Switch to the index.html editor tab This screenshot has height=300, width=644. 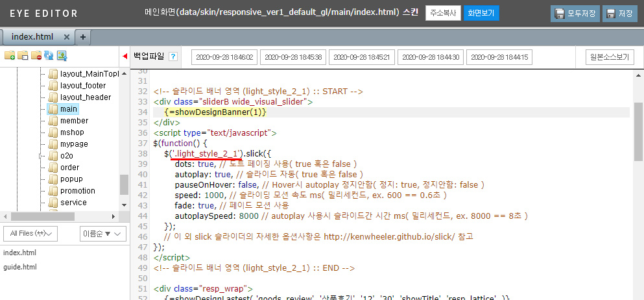pos(32,37)
